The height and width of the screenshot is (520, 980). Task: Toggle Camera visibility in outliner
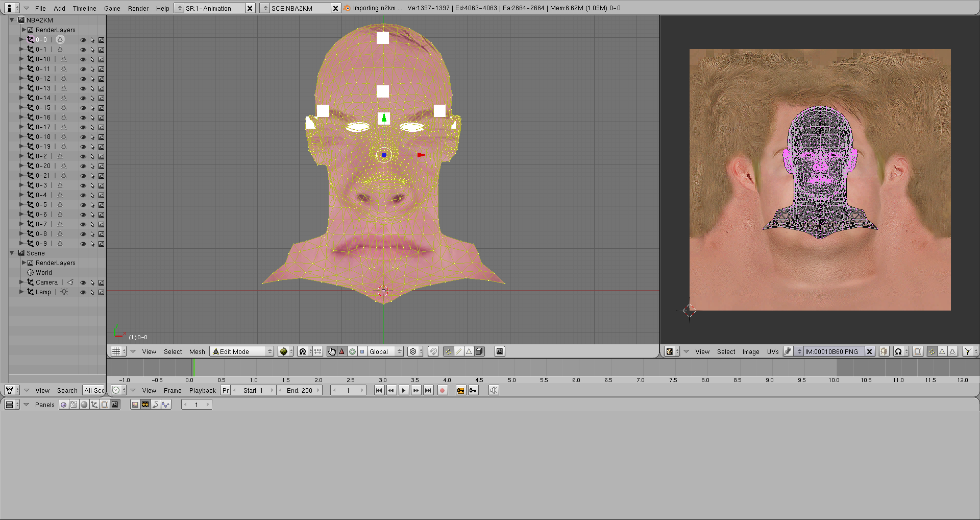click(x=83, y=282)
